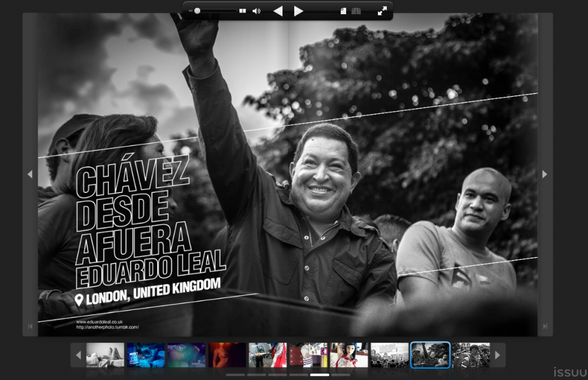Screen dimensions: 588x380
Task: Click the location pin icon before London
Action: point(79,300)
